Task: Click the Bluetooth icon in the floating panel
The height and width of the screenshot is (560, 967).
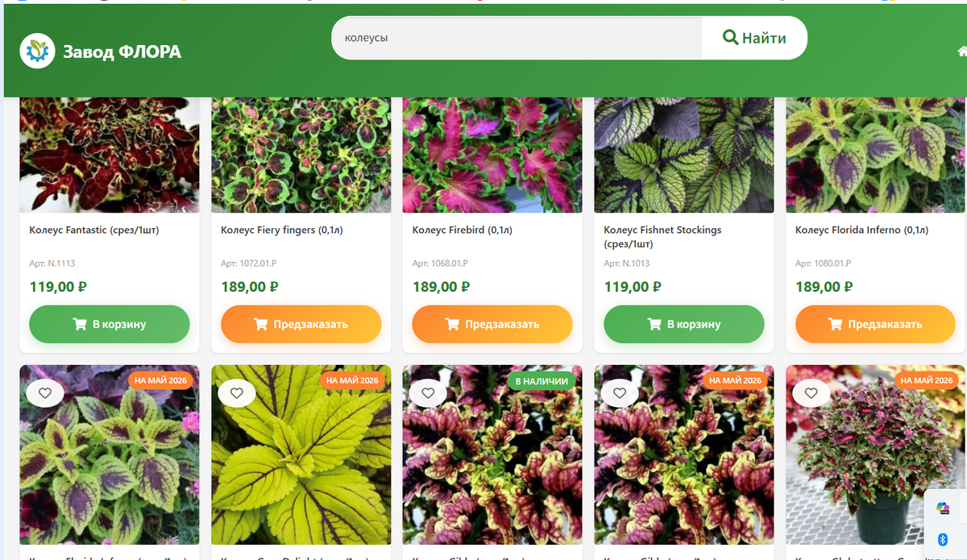Action: (x=943, y=540)
